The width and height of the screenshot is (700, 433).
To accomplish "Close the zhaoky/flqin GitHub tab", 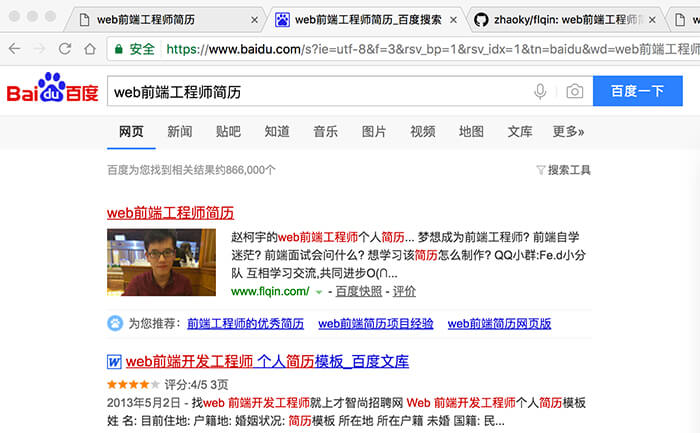I will [x=652, y=20].
